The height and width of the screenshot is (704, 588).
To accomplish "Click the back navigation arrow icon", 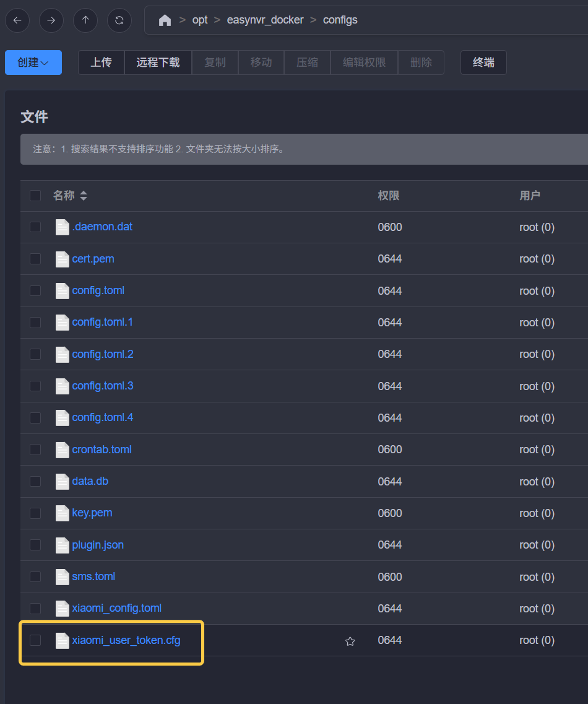I will (x=17, y=20).
